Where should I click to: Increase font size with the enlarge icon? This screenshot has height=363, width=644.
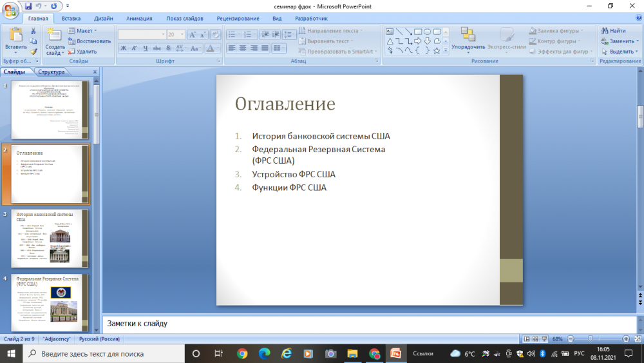click(x=193, y=35)
